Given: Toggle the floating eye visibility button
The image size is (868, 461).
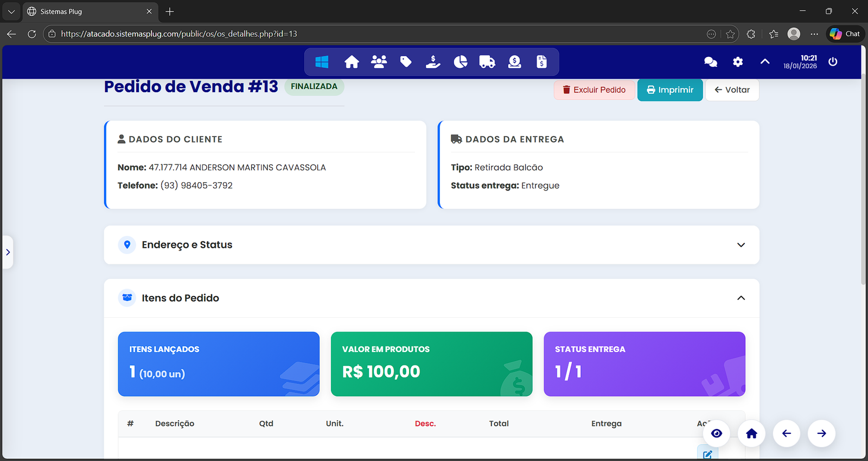Looking at the screenshot, I should point(717,433).
